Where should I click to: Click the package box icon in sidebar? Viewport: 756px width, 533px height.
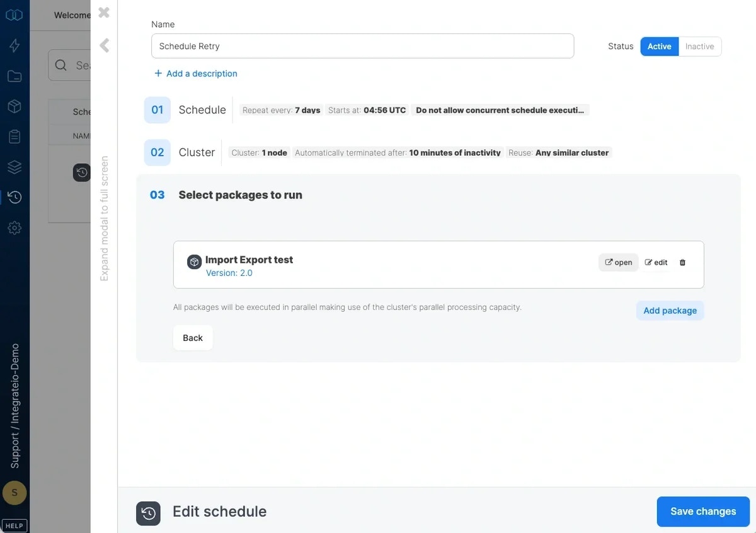pos(14,106)
